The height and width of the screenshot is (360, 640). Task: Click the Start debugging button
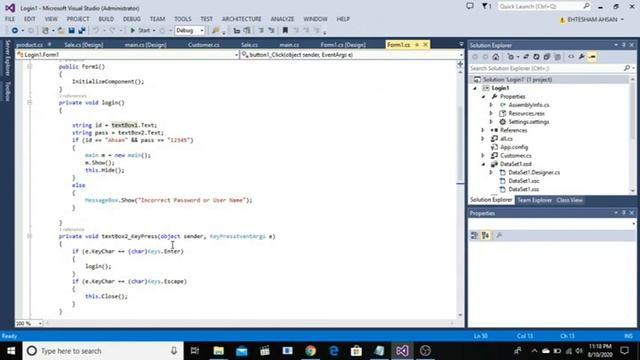(140, 31)
